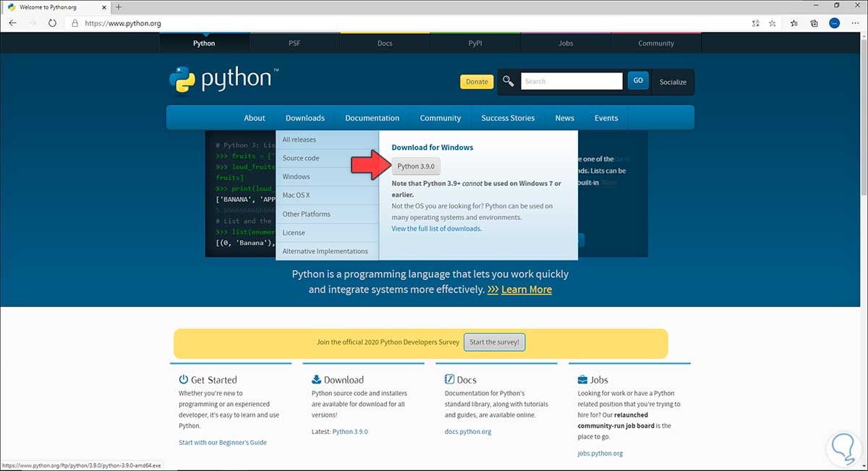This screenshot has height=471, width=868.
Task: Open the Events navigation menu
Action: click(606, 118)
